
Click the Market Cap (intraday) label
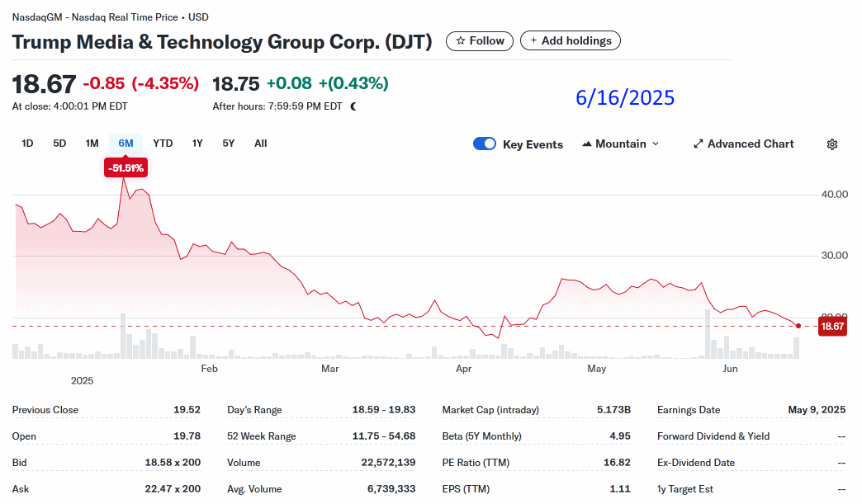click(490, 410)
